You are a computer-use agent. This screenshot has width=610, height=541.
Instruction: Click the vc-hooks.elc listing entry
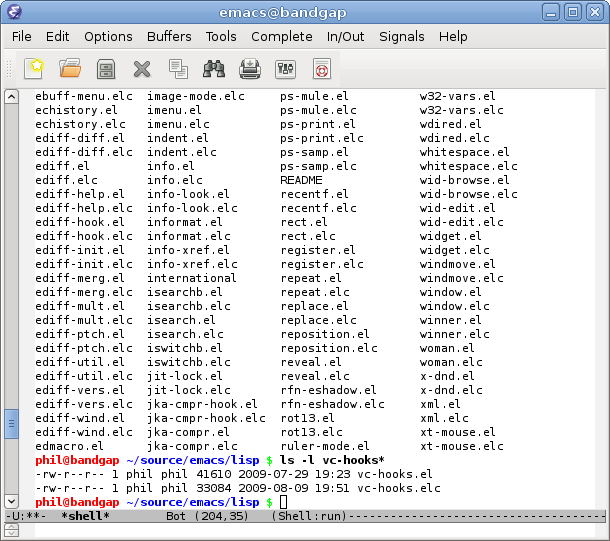(x=399, y=488)
